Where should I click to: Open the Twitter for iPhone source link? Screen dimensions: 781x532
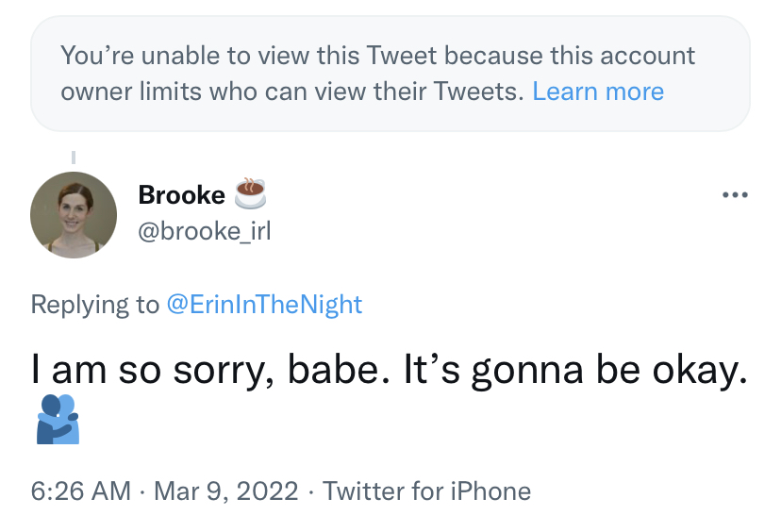click(x=426, y=490)
